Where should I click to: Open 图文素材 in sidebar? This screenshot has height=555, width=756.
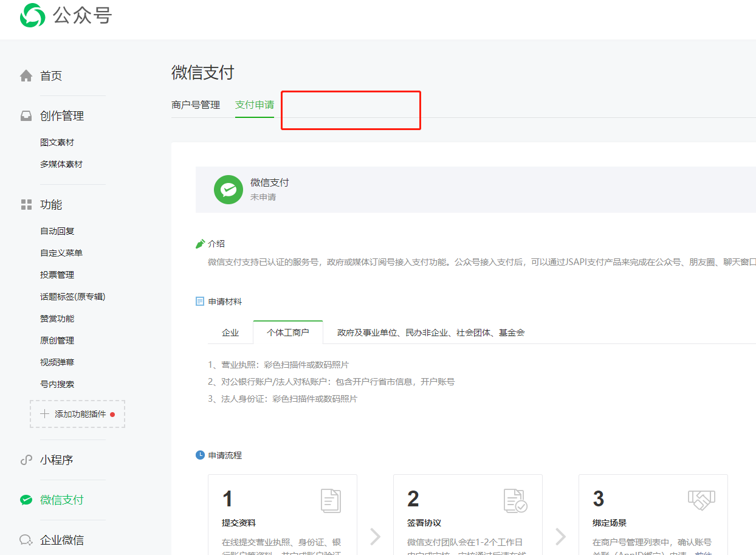57,142
